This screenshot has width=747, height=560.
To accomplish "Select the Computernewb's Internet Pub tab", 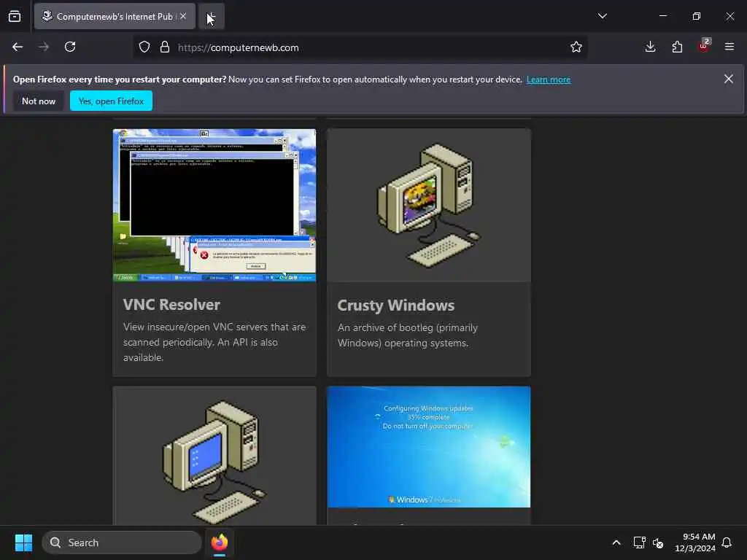I will click(x=115, y=16).
